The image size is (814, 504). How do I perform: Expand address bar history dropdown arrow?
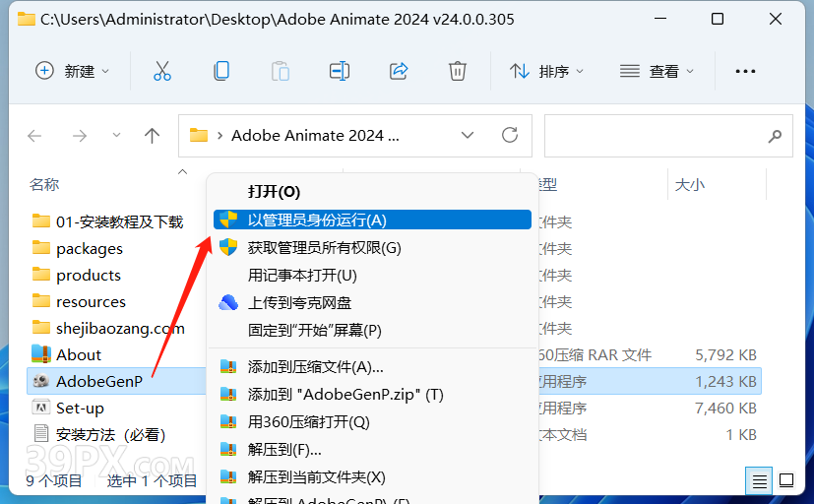pos(468,136)
